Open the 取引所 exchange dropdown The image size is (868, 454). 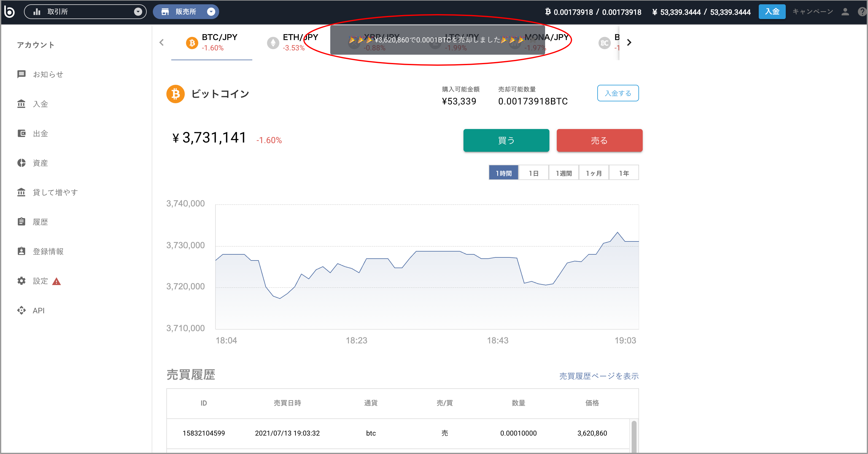click(85, 12)
